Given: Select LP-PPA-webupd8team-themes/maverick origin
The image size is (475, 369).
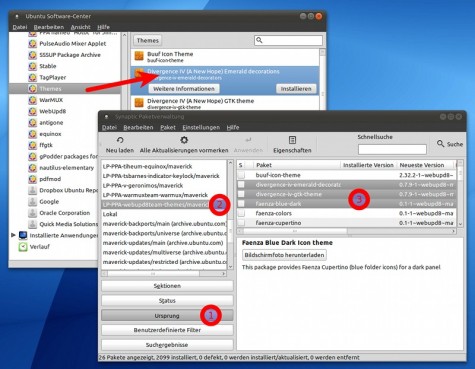Looking at the screenshot, I should (x=164, y=204).
